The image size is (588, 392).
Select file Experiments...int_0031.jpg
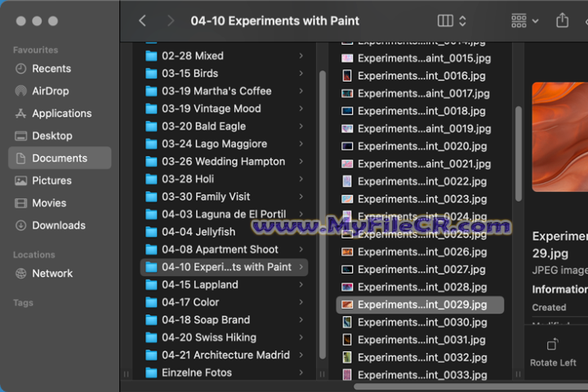pos(420,340)
